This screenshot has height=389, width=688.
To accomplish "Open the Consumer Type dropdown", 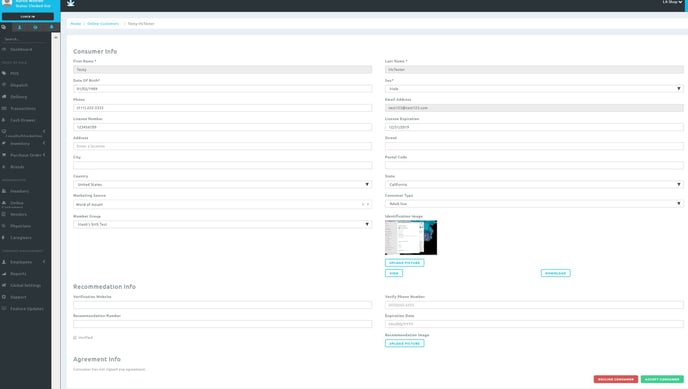I will [534, 204].
